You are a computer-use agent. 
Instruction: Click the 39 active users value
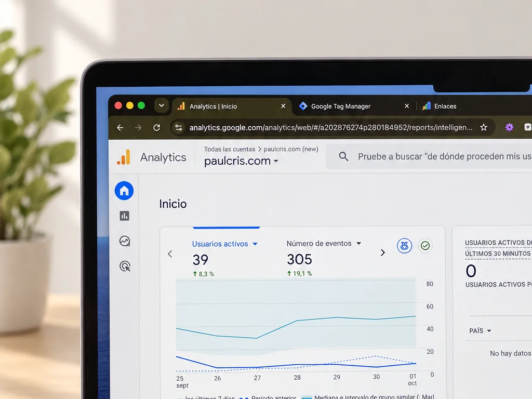(200, 260)
